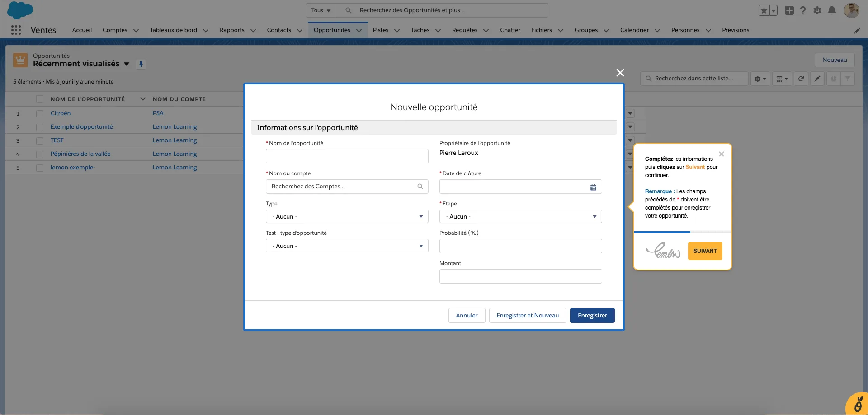Check the Pépinières de la vallée checkbox
This screenshot has width=868, height=415.
pos(40,154)
